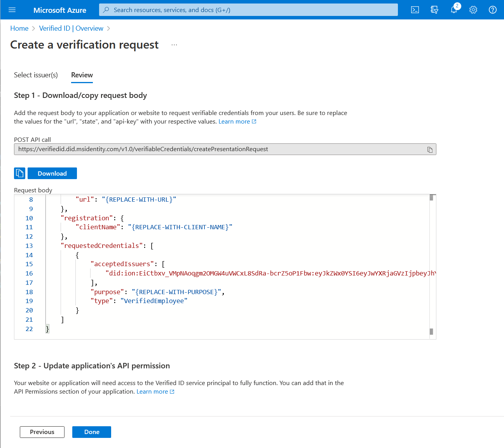504x448 pixels.
Task: Click the "registration" key on line 10
Action: pyautogui.click(x=87, y=218)
